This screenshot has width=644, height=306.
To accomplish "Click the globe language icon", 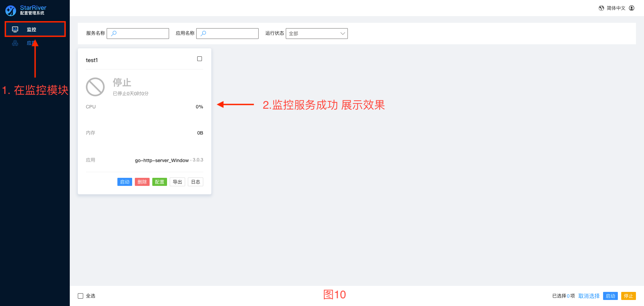I will (601, 8).
